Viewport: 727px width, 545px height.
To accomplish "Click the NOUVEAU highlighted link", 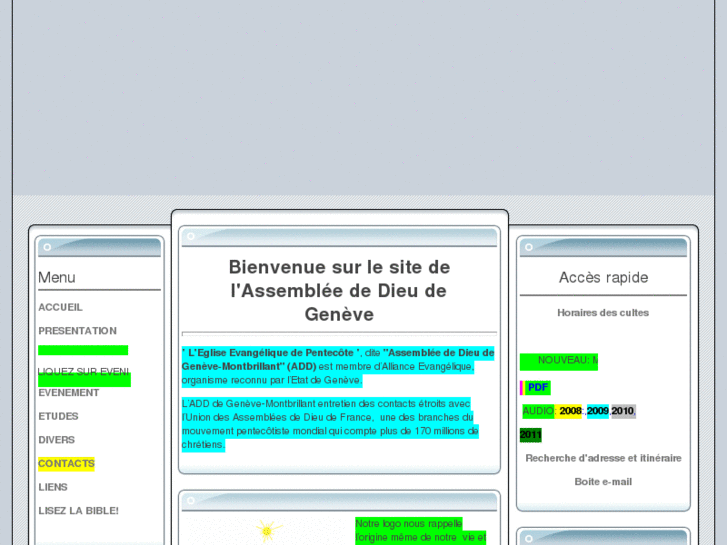I will (559, 361).
